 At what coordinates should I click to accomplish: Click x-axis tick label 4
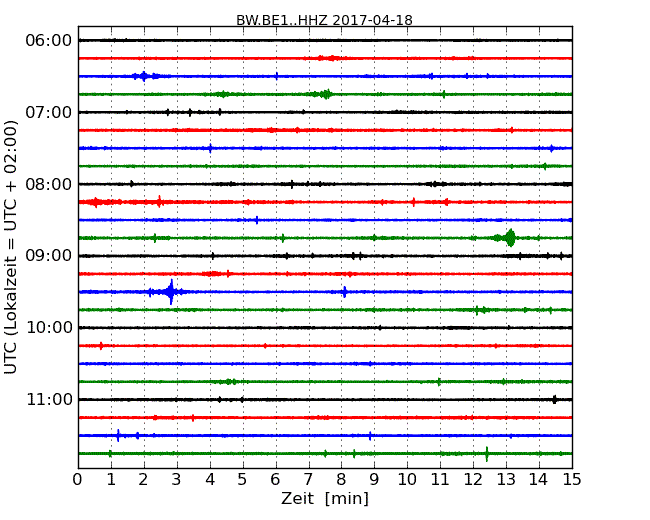[210, 480]
